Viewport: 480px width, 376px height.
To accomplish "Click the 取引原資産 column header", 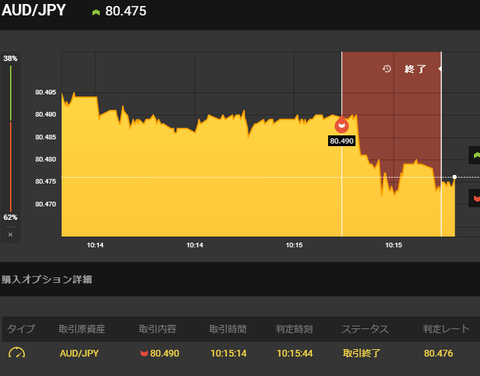I will pos(82,329).
